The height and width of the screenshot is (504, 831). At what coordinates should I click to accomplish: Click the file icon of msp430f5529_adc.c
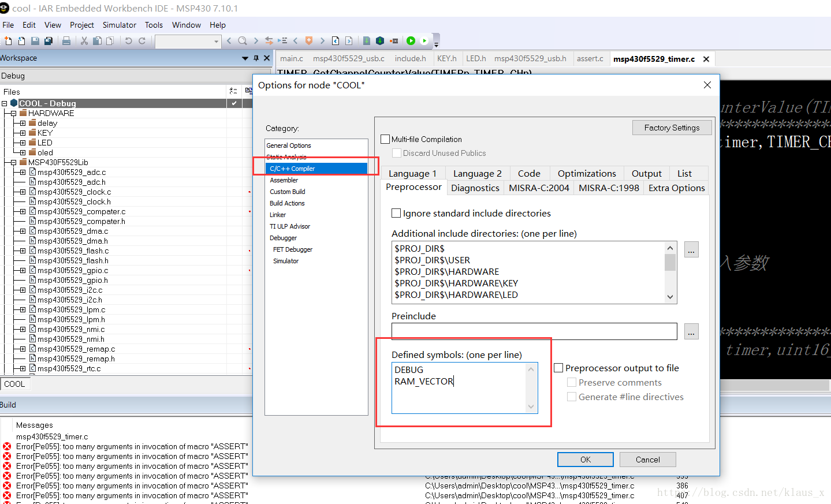(33, 172)
